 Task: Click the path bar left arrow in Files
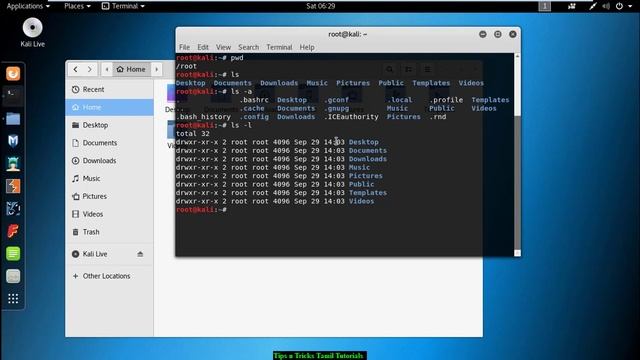107,69
